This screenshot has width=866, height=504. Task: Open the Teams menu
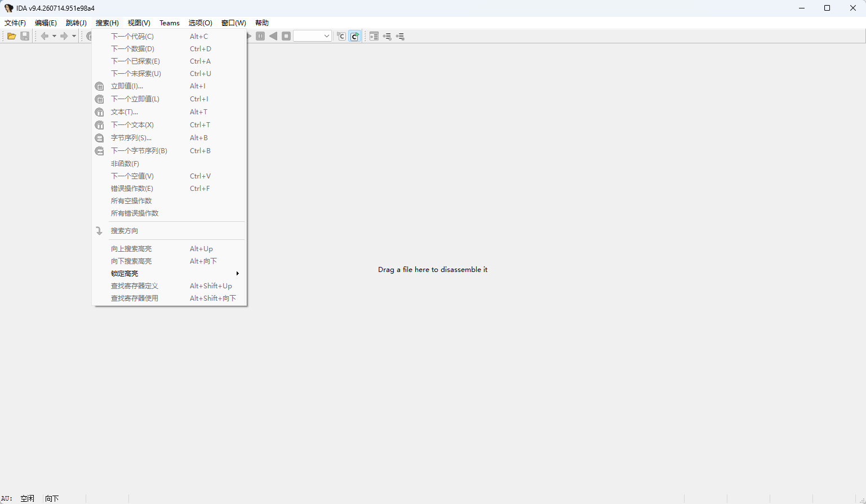(170, 23)
